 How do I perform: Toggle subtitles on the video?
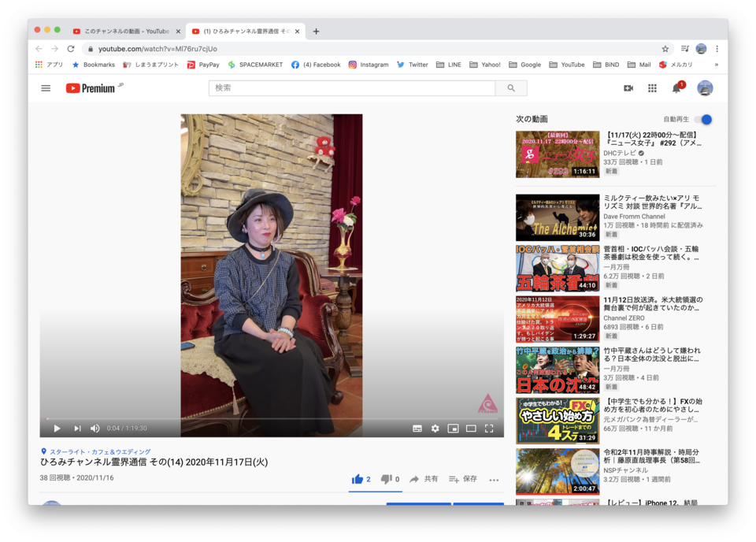(417, 429)
